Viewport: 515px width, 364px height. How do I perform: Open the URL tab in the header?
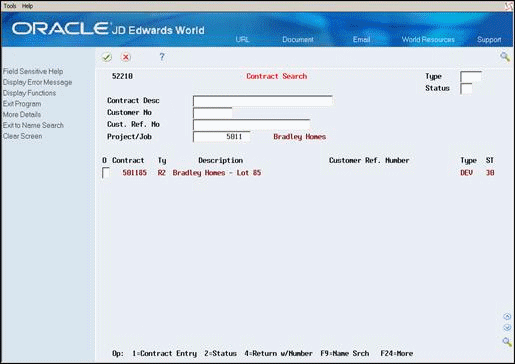click(242, 39)
